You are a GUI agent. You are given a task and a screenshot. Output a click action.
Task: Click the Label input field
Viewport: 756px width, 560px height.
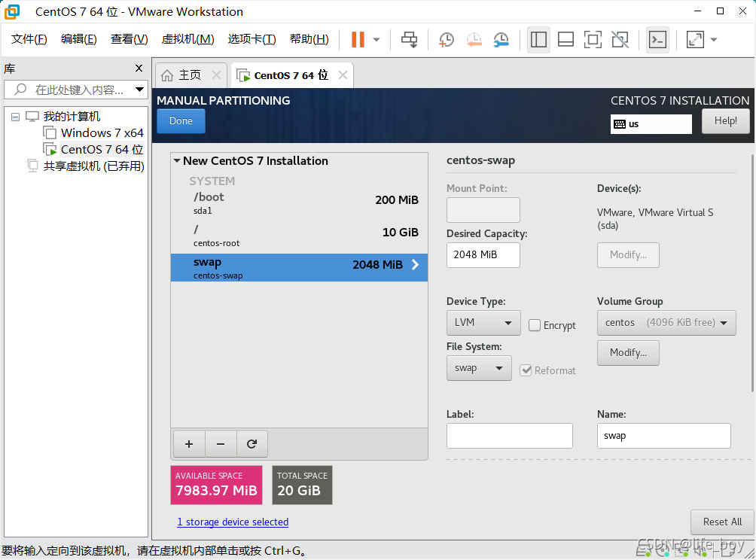pyautogui.click(x=510, y=436)
